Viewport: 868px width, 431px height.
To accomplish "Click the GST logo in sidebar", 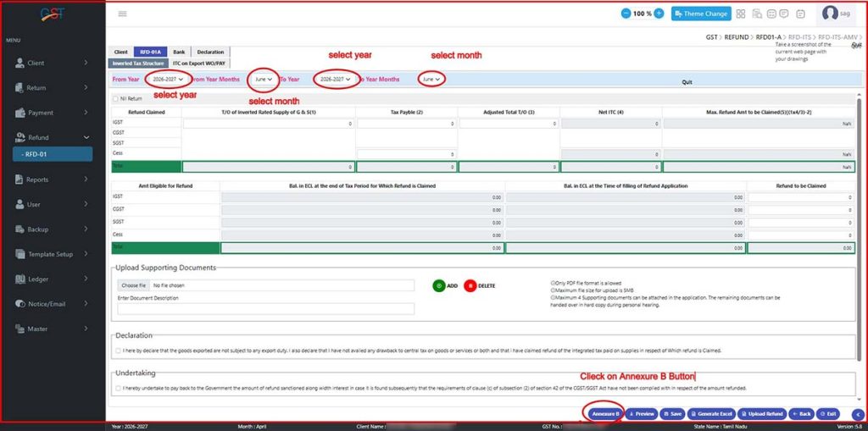I will pyautogui.click(x=53, y=14).
